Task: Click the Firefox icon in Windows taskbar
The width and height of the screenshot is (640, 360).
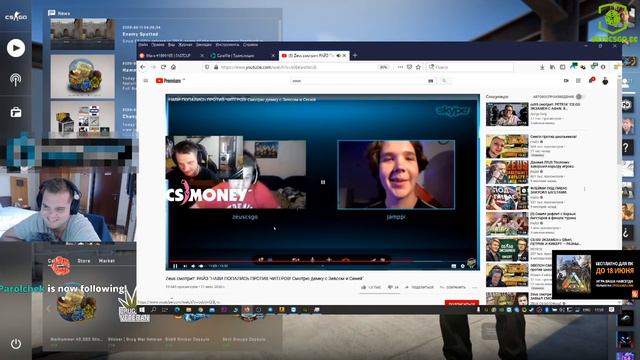Action: [247, 310]
